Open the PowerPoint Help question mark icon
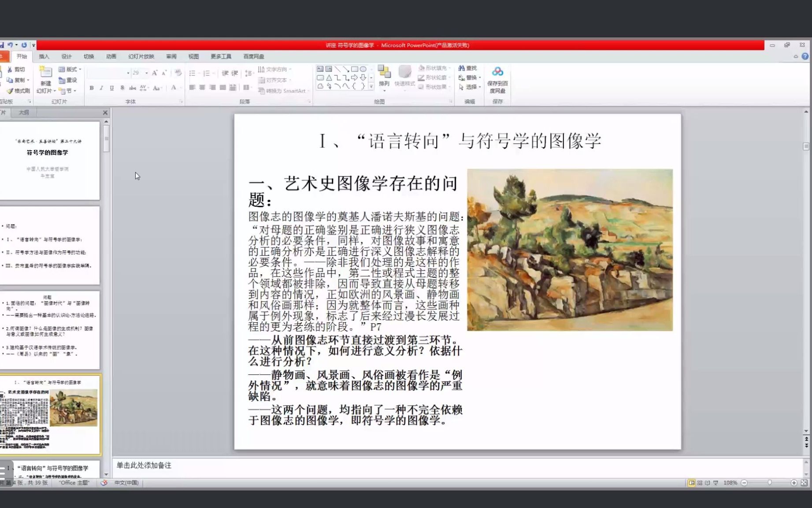Viewport: 812px width, 508px height. coord(805,56)
